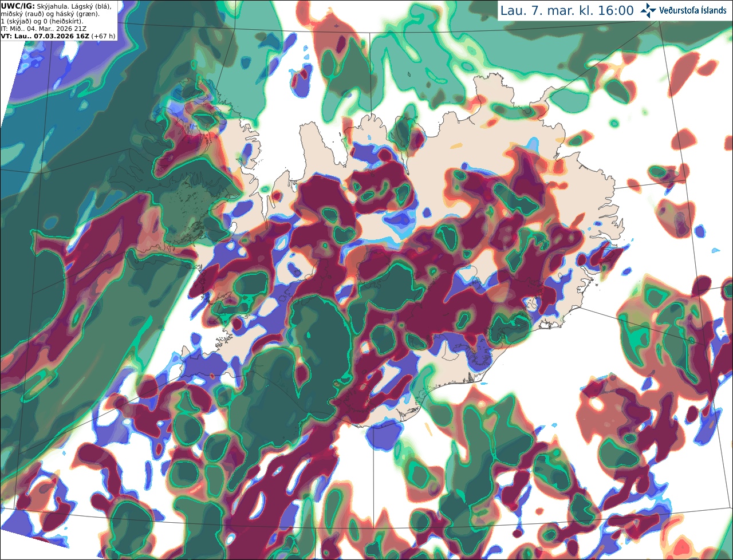This screenshot has height=560, width=733.
Task: Click the "Veðurstofa Íslands" wordmark text
Action: (x=692, y=10)
